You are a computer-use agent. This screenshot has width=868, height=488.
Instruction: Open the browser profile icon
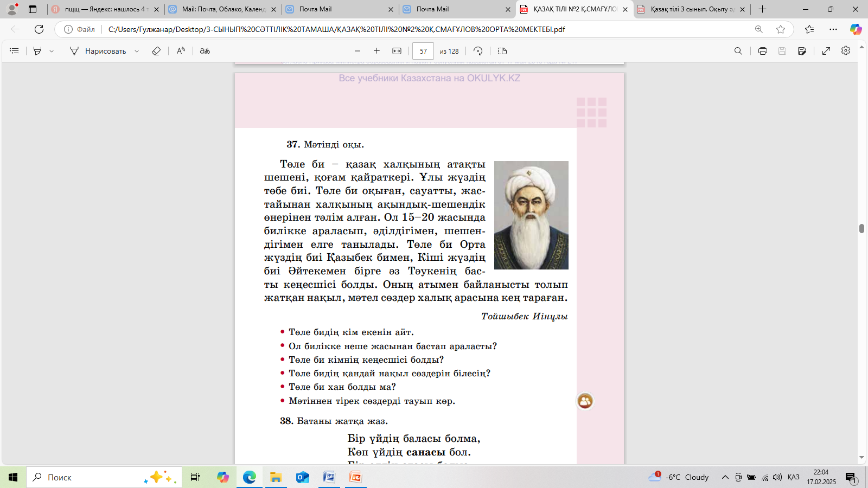pos(12,9)
